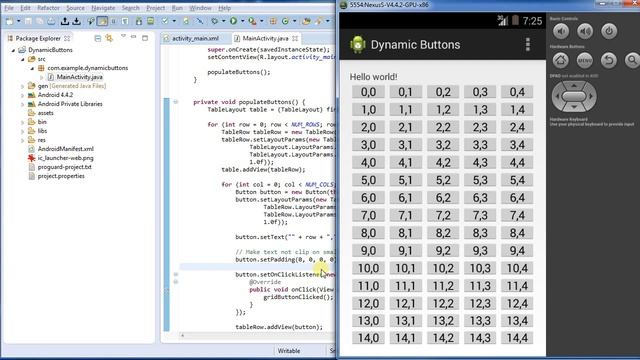Click the DPAD up arrow
The width and height of the screenshot is (640, 360).
pos(574,86)
